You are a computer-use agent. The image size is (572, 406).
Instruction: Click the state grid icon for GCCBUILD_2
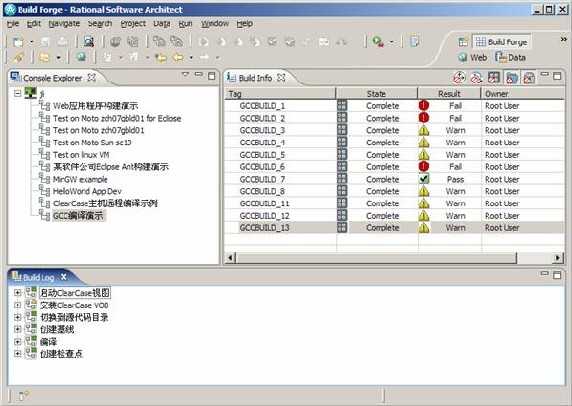(342, 118)
